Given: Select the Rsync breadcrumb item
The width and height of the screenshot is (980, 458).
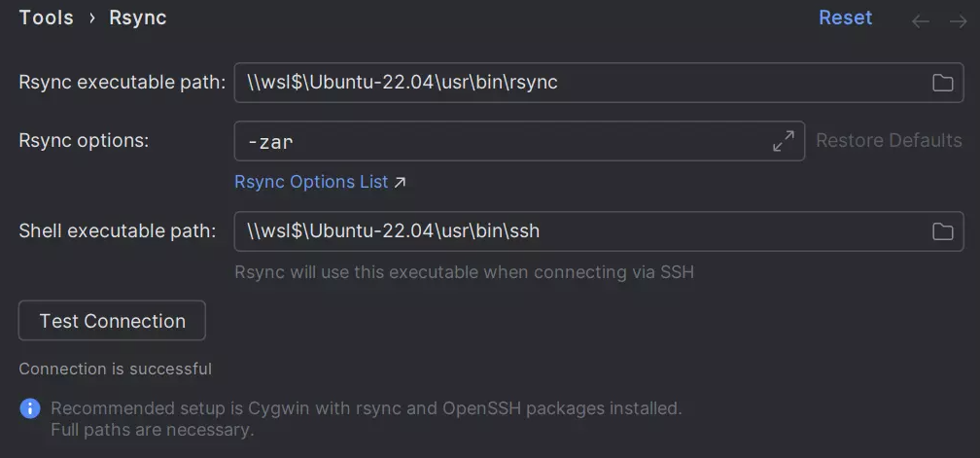Looking at the screenshot, I should click(138, 18).
